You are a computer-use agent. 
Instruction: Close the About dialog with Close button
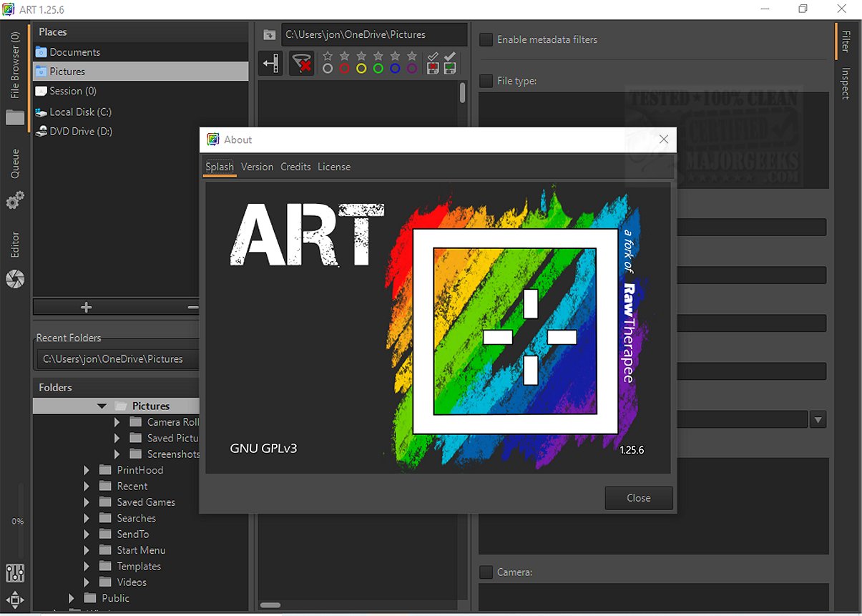point(639,498)
